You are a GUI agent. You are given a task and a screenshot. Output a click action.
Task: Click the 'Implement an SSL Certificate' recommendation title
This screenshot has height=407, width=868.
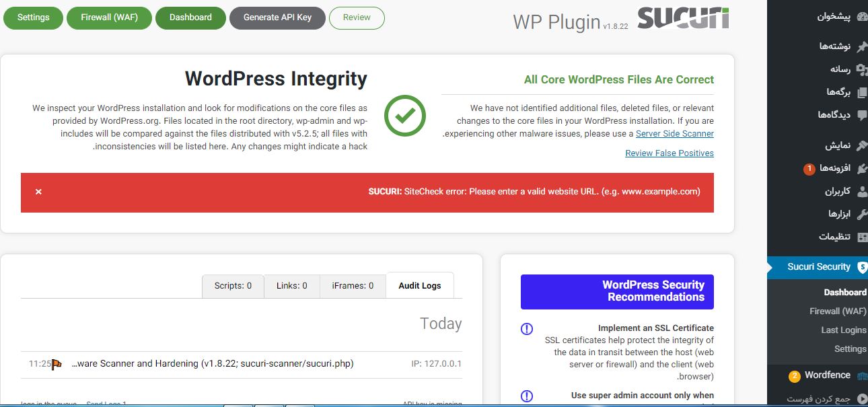(656, 328)
